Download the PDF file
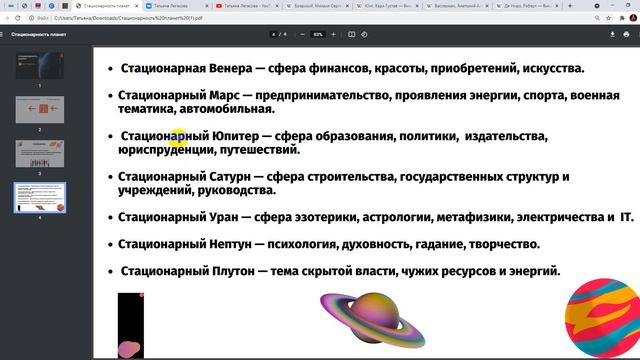 tap(612, 34)
